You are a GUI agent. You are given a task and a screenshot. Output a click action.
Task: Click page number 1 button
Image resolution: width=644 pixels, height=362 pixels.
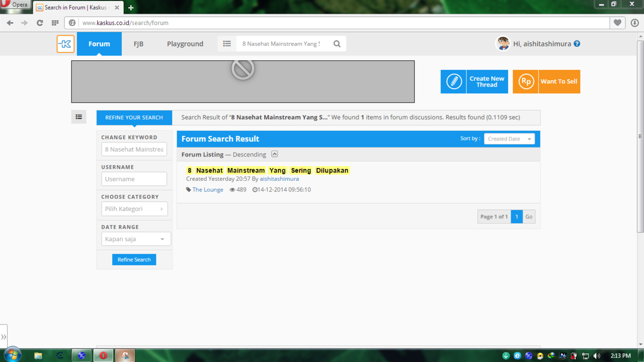517,216
